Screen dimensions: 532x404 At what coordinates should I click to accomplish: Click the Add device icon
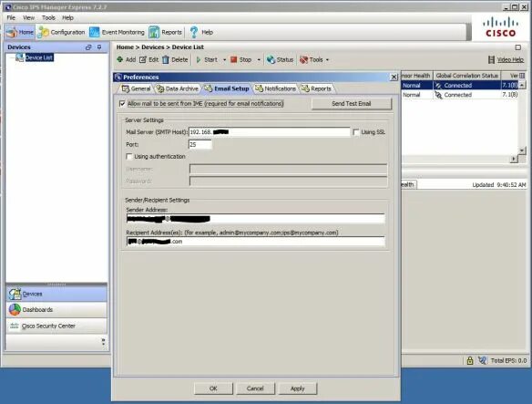[x=119, y=59]
